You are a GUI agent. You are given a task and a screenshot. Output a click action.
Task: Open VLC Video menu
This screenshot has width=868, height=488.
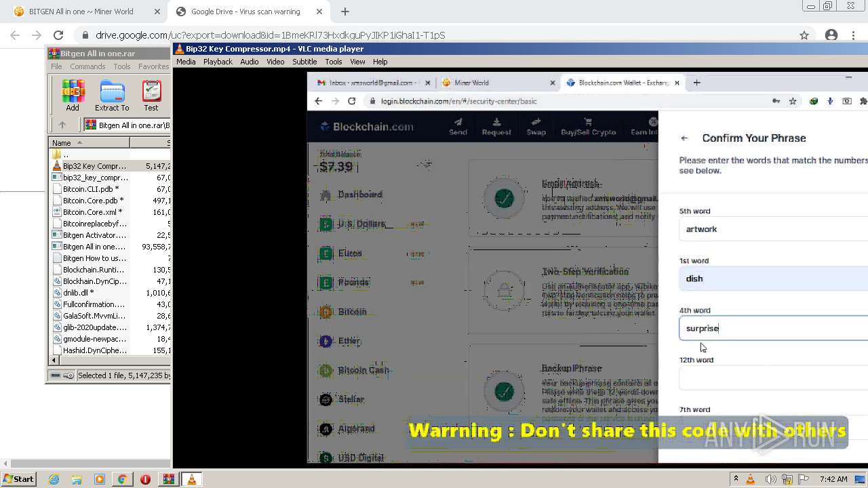point(275,62)
